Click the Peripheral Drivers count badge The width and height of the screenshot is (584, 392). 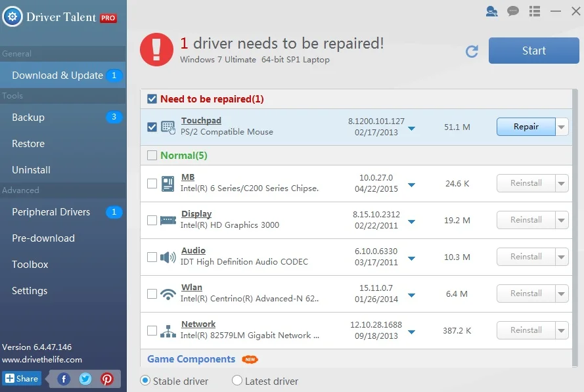click(x=114, y=212)
